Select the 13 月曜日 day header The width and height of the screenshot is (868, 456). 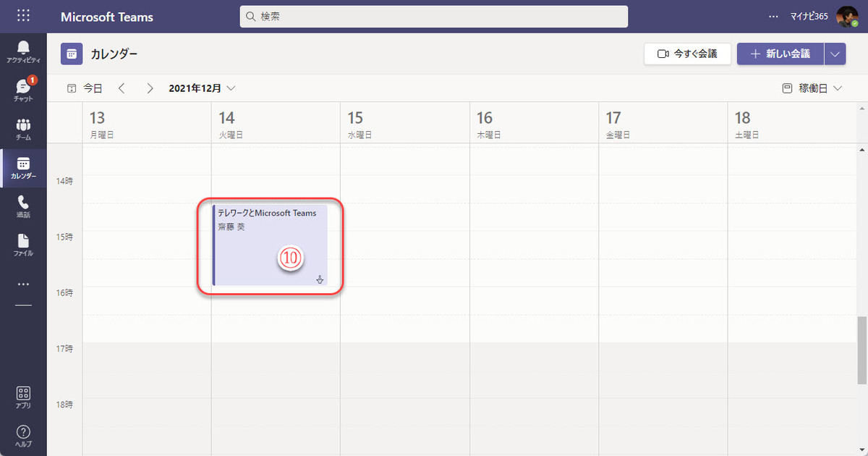[147, 123]
